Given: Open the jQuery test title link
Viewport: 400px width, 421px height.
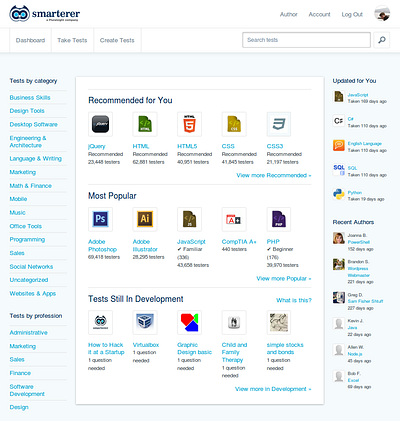Looking at the screenshot, I should [x=97, y=146].
